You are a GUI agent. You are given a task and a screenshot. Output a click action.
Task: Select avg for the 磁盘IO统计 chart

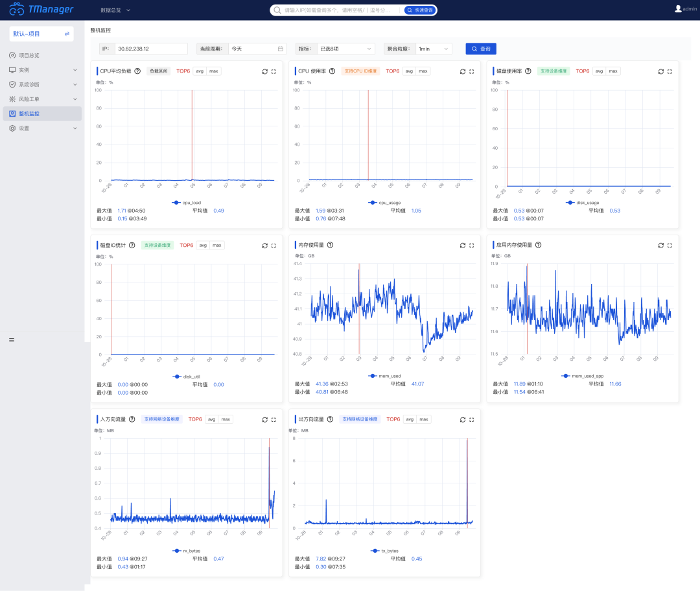click(203, 246)
